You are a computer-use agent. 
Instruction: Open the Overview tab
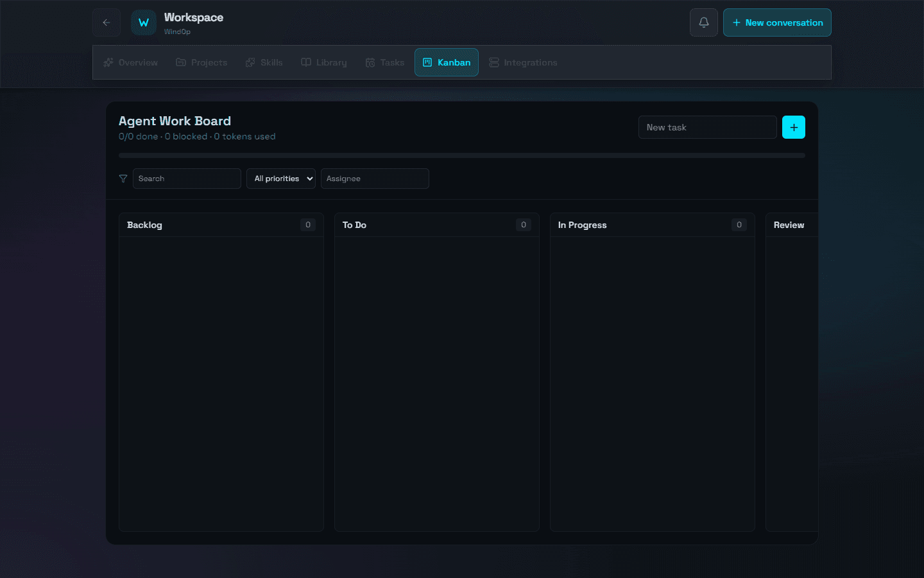[130, 62]
